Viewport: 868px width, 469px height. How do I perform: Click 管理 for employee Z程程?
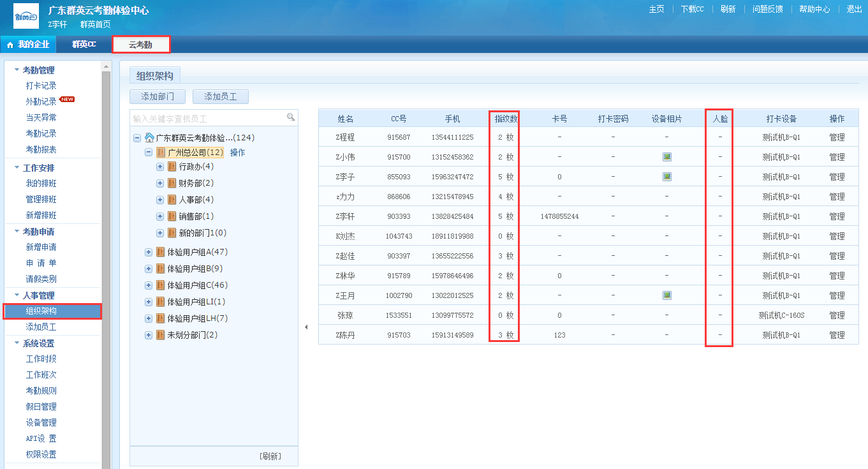[x=837, y=137]
